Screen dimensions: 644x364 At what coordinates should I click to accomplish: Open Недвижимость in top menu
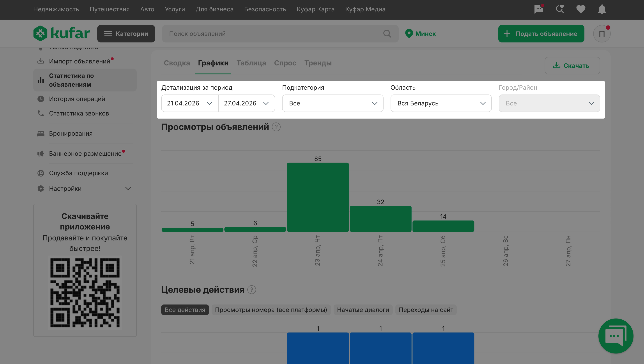point(56,9)
